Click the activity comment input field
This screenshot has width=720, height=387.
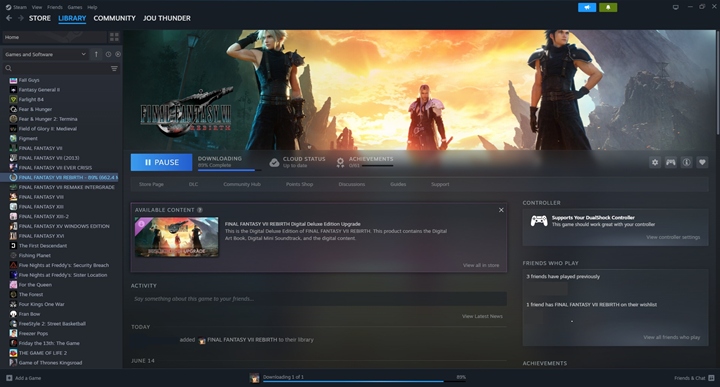pyautogui.click(x=319, y=299)
